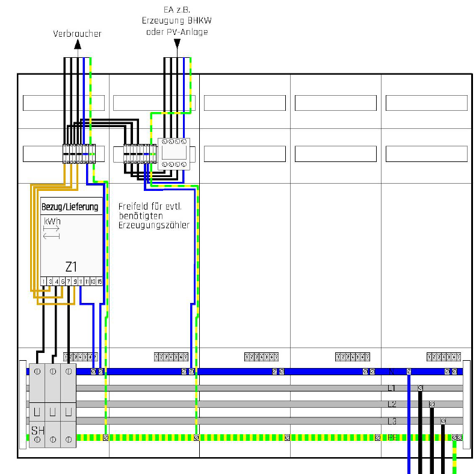This screenshot has width=476, height=474.
Task: Click the "oder PV-Anlage" text line
Action: coord(177,32)
